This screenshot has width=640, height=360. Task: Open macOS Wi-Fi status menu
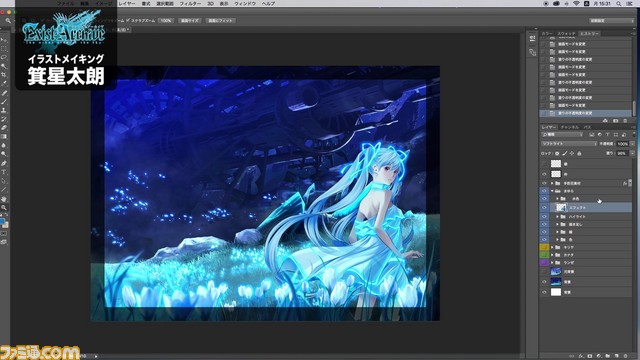pos(576,3)
